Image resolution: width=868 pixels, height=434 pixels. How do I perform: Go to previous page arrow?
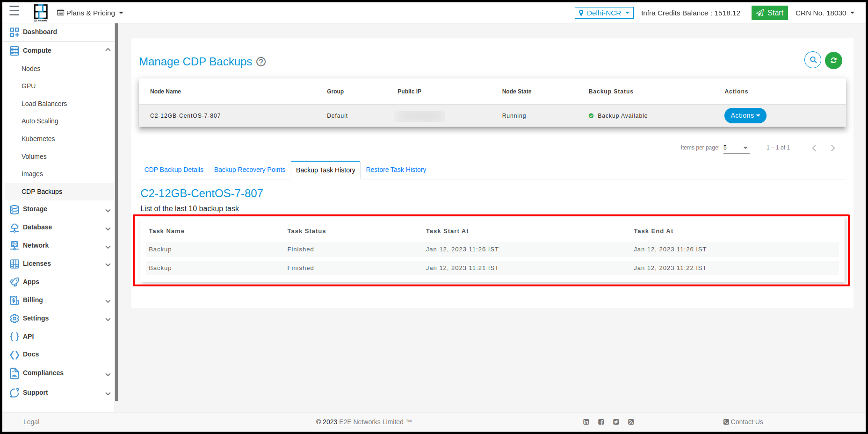(814, 148)
